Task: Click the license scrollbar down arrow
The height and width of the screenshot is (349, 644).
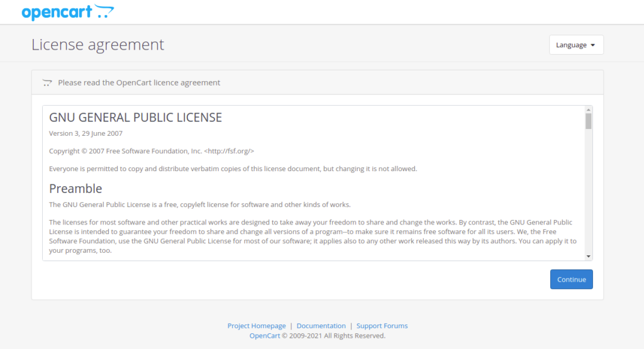Action: (x=589, y=256)
